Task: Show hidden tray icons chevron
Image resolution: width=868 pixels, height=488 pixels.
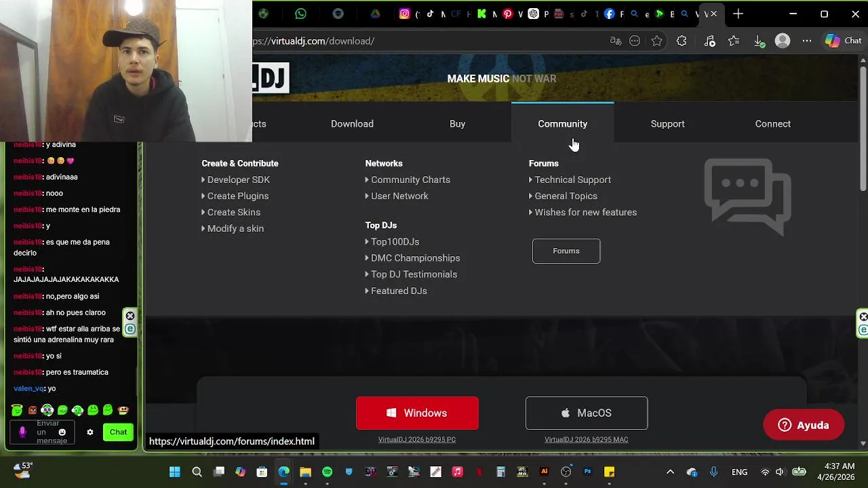Action: [x=670, y=472]
